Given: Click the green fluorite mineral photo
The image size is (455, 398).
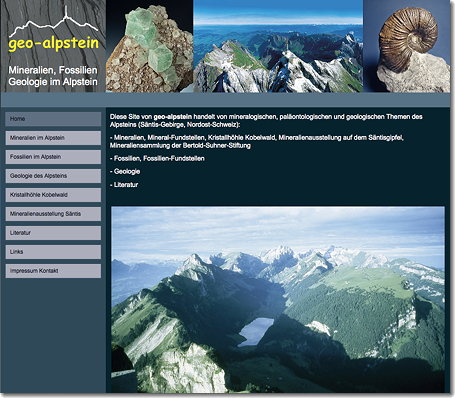Looking at the screenshot, I should (x=149, y=46).
